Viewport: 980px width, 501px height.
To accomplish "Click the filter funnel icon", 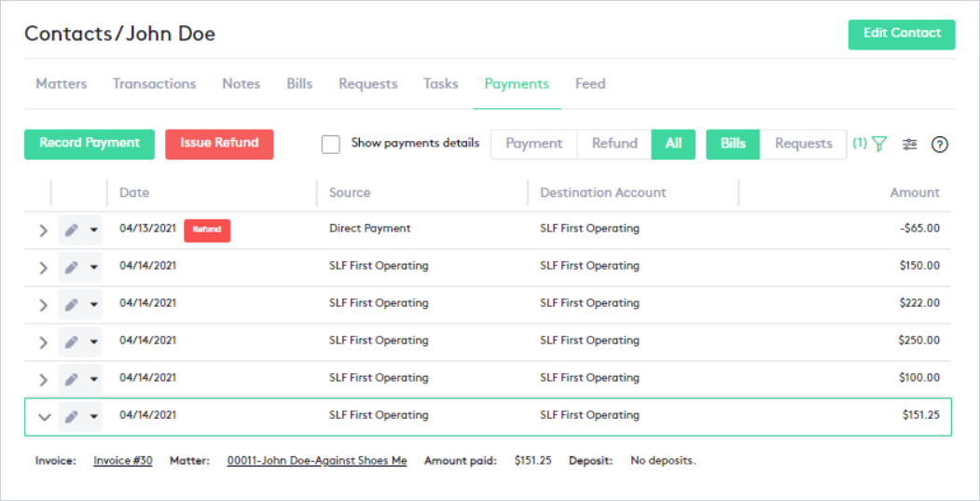I will [878, 145].
